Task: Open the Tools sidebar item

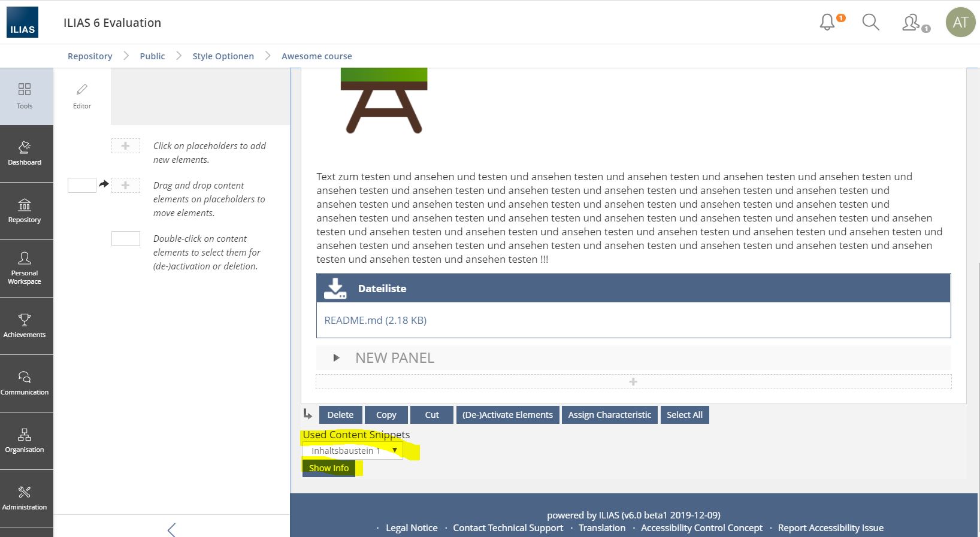Action: pyautogui.click(x=25, y=96)
